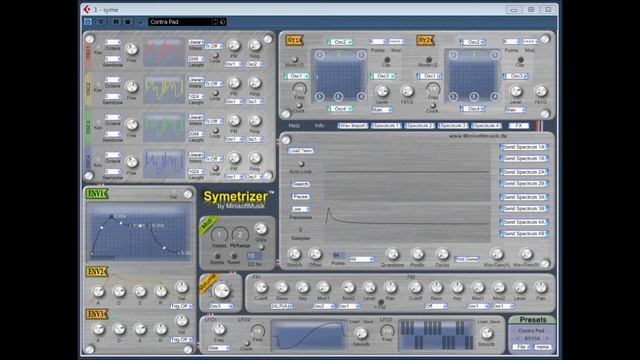Click the LFO2 Freq dial
640x360 pixels.
(x=257, y=331)
